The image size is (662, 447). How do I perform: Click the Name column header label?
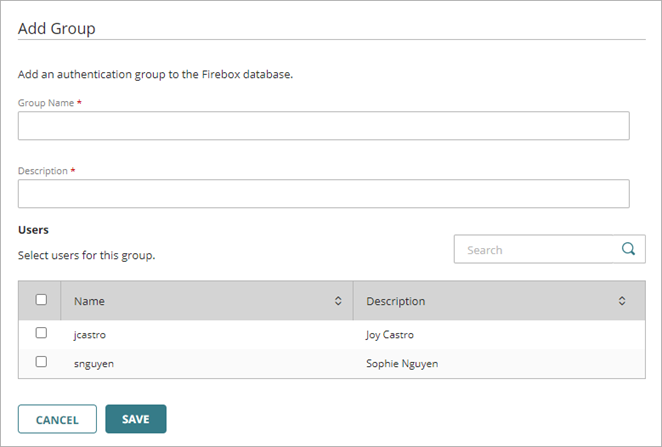(89, 301)
